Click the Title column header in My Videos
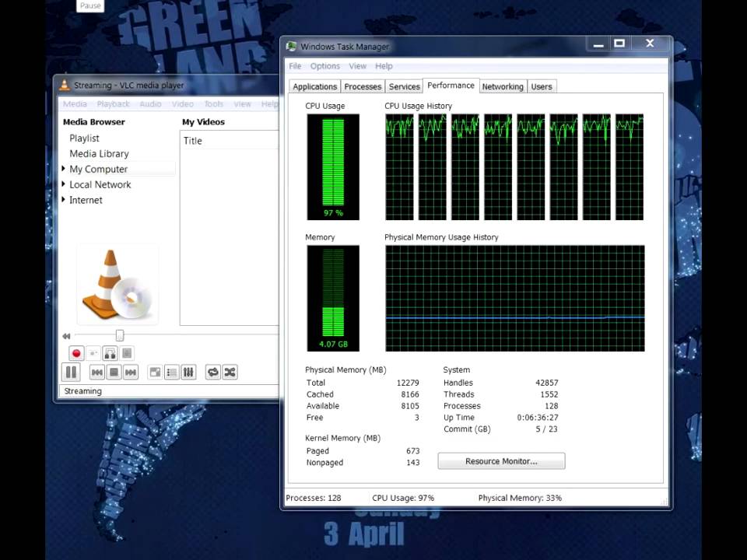Viewport: 747px width, 560px height. pyautogui.click(x=192, y=141)
